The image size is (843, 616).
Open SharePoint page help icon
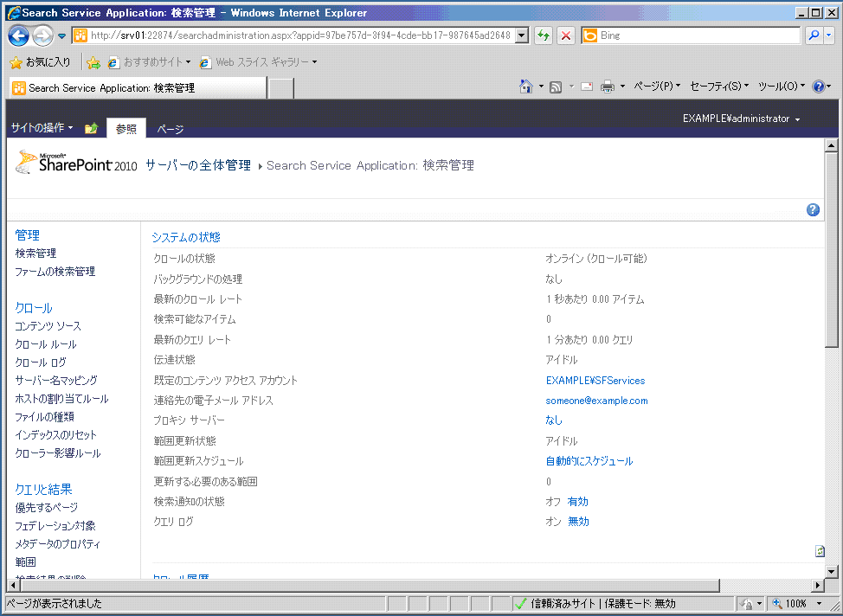[813, 209]
